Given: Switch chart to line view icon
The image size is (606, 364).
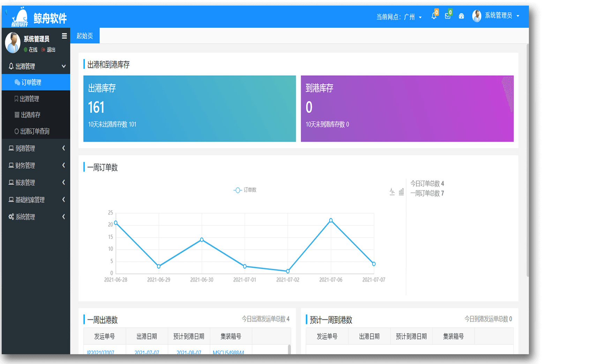Looking at the screenshot, I should 392,192.
